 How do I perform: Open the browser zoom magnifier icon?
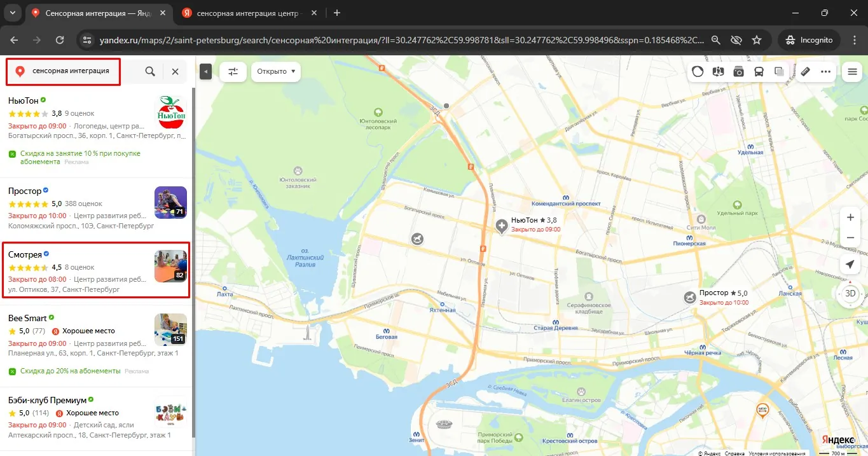coord(716,39)
